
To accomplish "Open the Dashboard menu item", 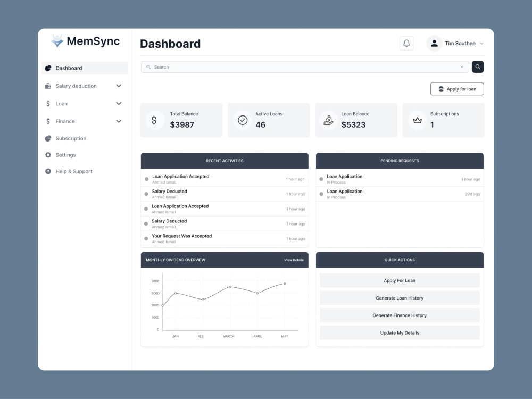I will (x=85, y=68).
